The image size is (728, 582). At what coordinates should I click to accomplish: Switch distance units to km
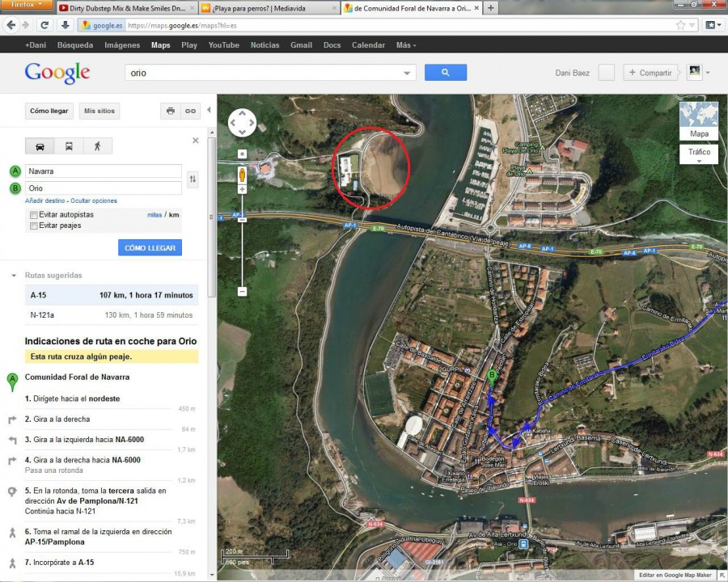coord(174,215)
